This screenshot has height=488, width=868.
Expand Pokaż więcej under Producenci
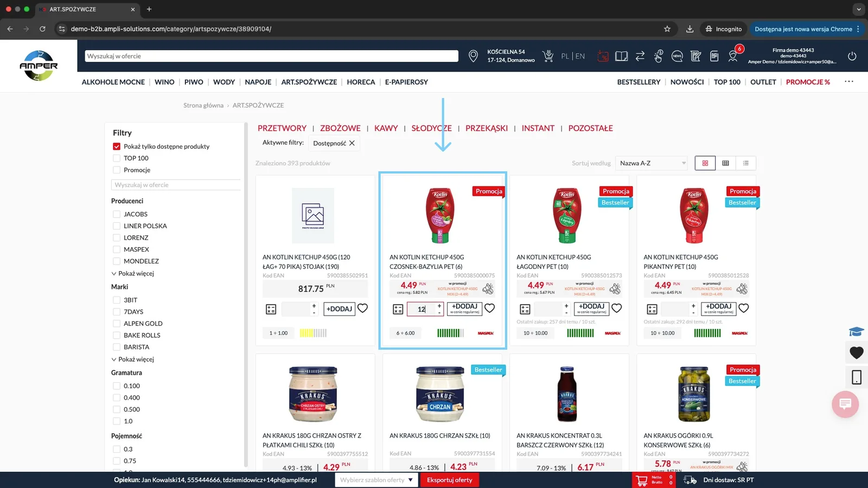[x=133, y=273]
